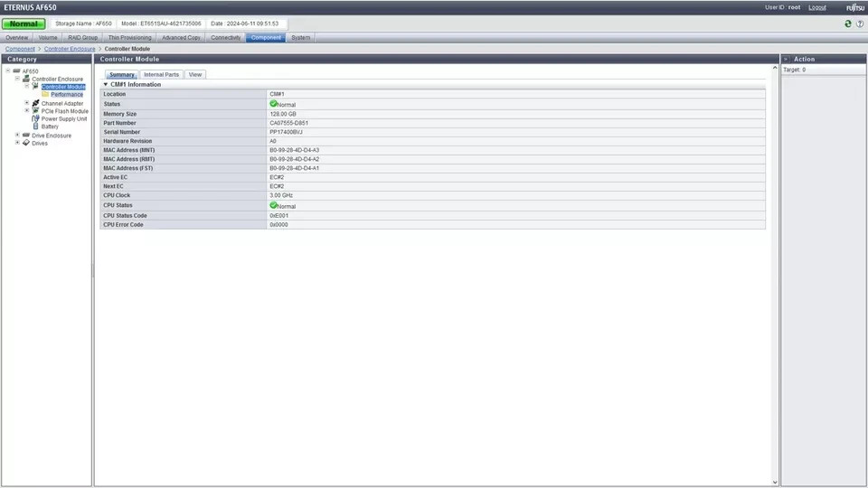The width and height of the screenshot is (868, 488).
Task: Click the Controller Enclosure breadcrumb link
Action: point(70,49)
